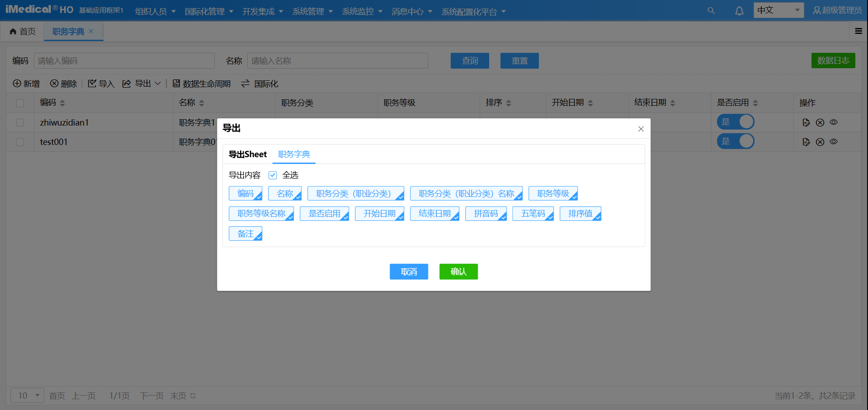The height and width of the screenshot is (410, 868).
Task: Click 新增 add button in toolbar
Action: (x=26, y=84)
